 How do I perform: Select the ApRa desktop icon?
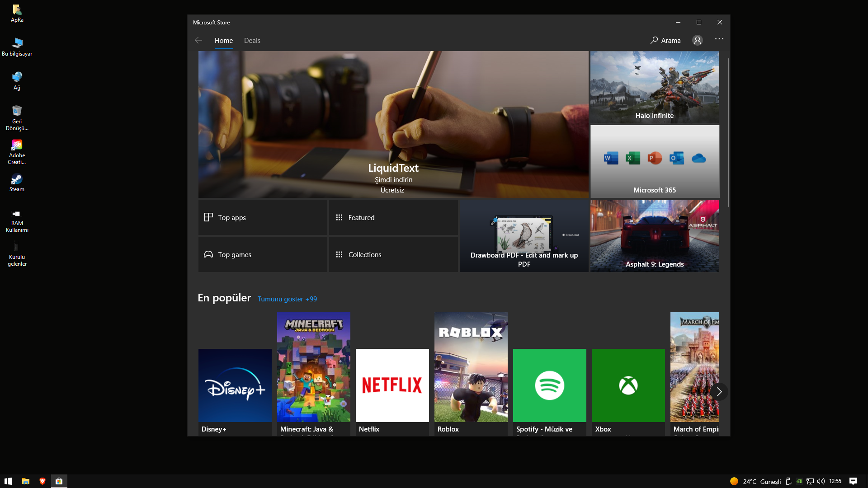click(x=17, y=14)
